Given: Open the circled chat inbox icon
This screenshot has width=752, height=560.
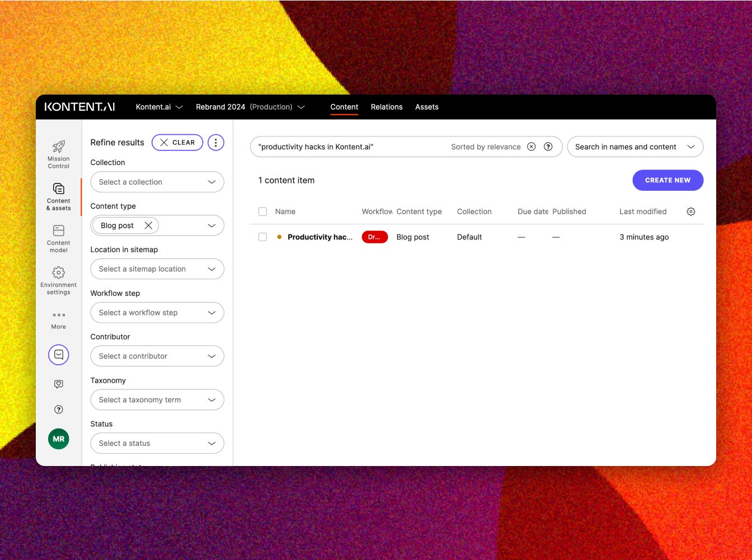Looking at the screenshot, I should [x=59, y=355].
